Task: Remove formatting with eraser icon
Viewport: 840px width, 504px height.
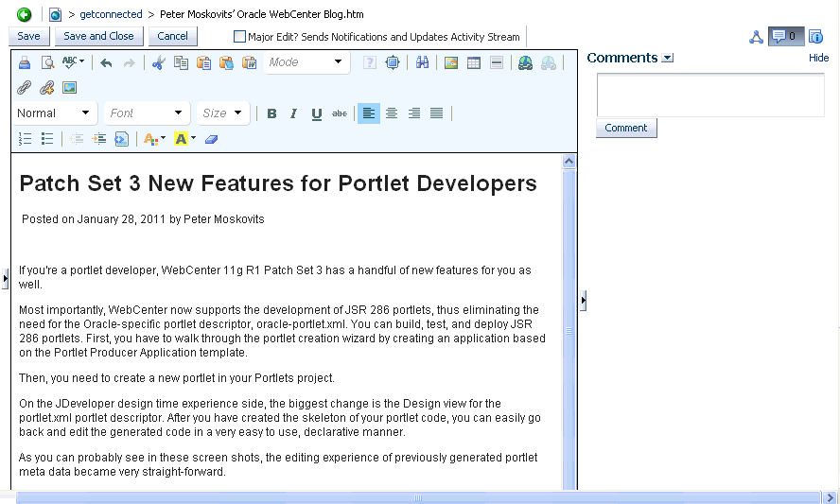Action: (x=212, y=139)
